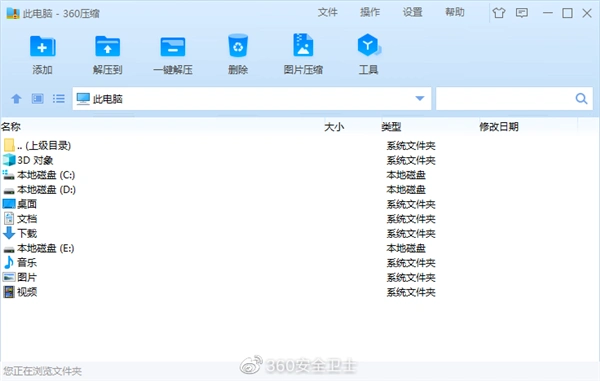The width and height of the screenshot is (600, 381).
Task: Click the 删除 (Delete) recycle icon
Action: pyautogui.click(x=238, y=46)
